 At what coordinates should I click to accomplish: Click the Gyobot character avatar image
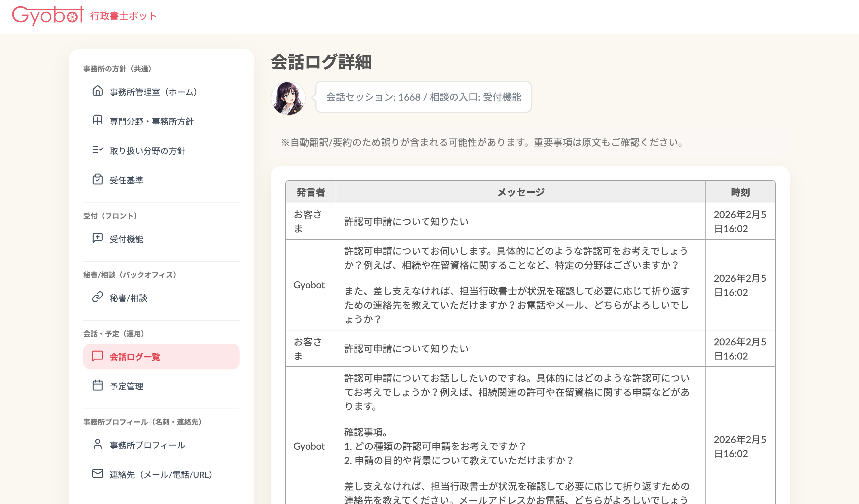click(x=288, y=98)
